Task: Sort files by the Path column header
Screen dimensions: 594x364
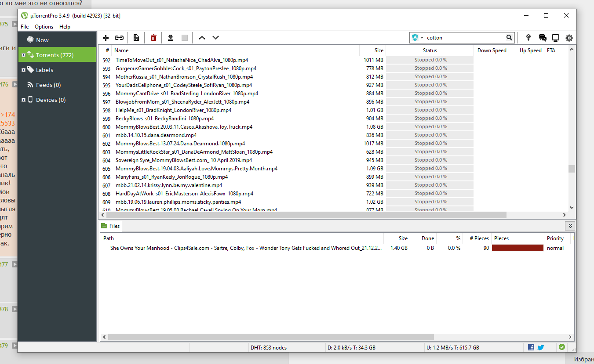Action: pyautogui.click(x=242, y=238)
